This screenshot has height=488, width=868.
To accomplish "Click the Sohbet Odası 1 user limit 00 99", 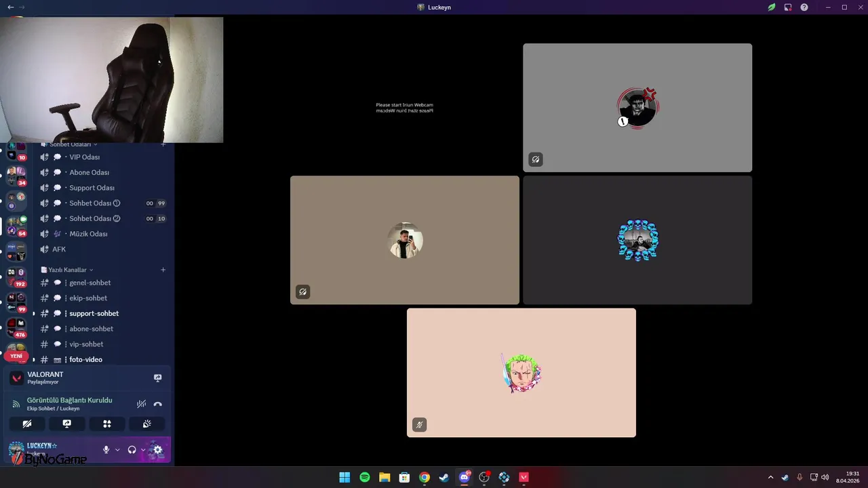I will (156, 203).
